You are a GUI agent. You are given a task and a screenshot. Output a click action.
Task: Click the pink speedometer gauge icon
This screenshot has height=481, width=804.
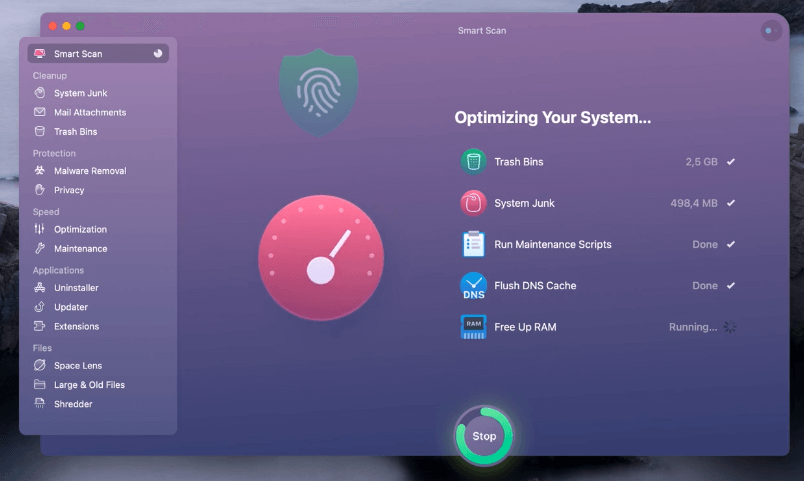(x=321, y=257)
